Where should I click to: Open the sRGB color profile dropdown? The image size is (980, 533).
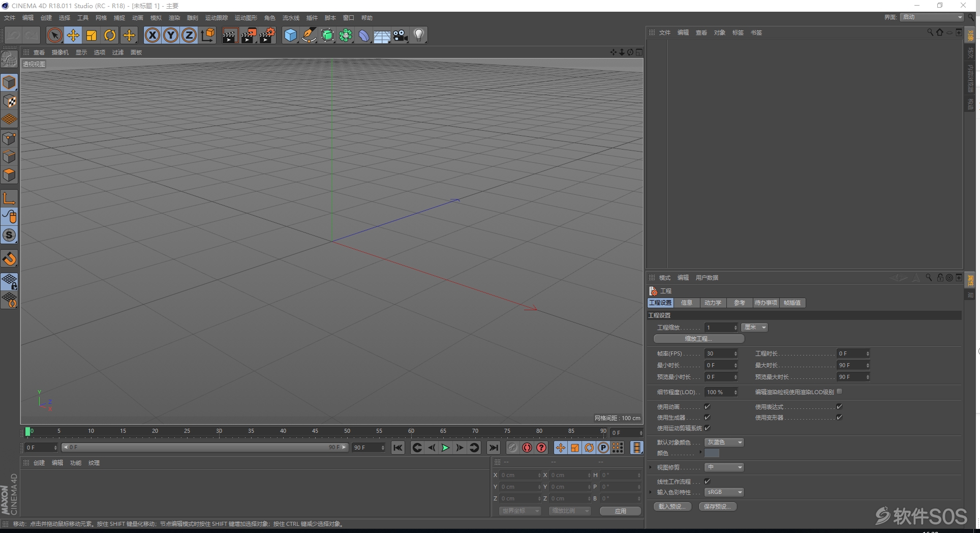tap(724, 492)
